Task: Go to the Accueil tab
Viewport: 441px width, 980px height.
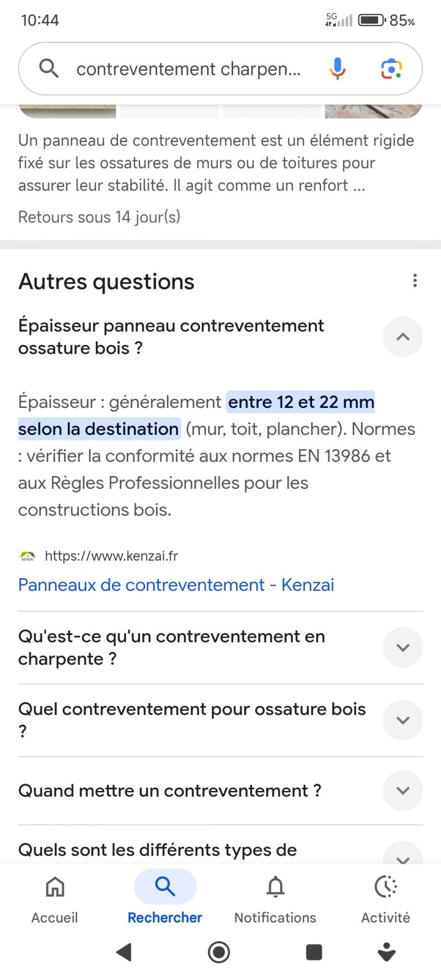Action: point(55,898)
